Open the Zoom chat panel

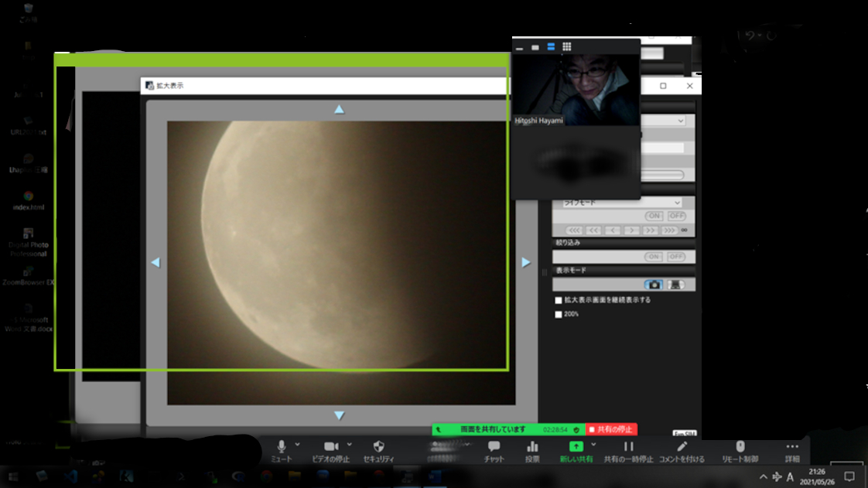click(494, 448)
